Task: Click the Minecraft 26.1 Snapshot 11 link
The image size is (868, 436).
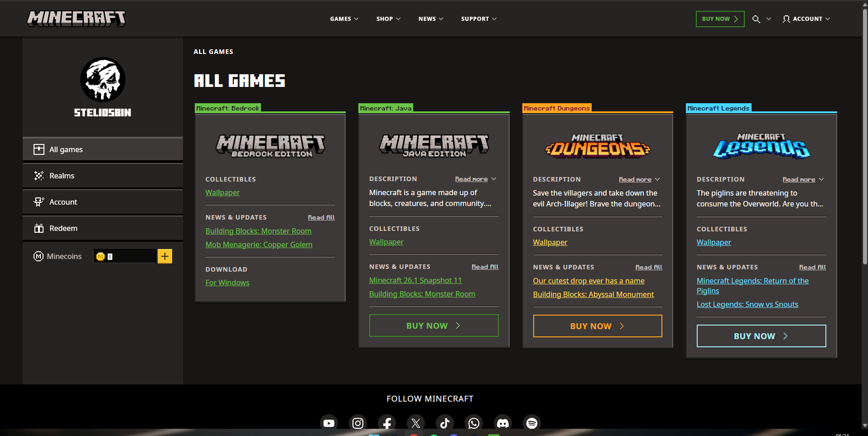Action: [415, 281]
